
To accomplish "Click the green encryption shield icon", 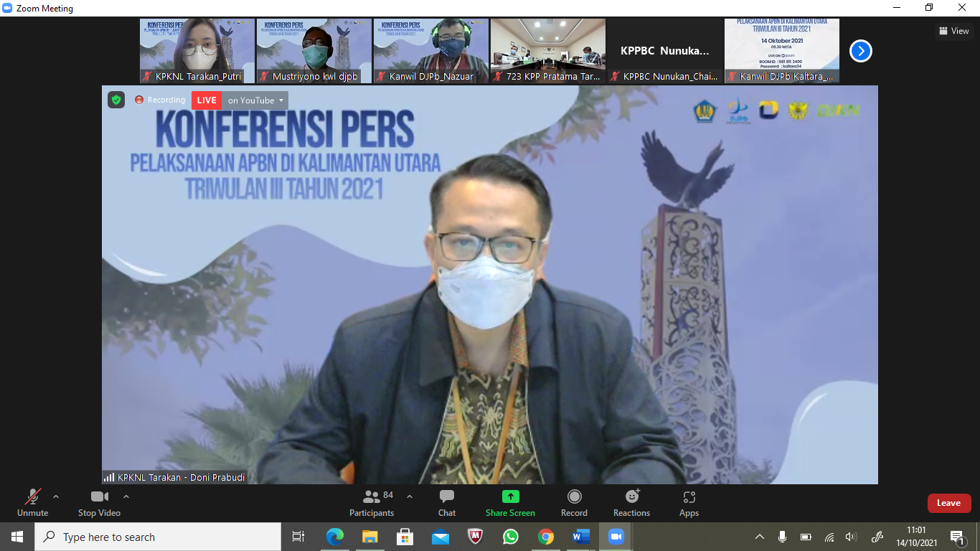I will 116,100.
